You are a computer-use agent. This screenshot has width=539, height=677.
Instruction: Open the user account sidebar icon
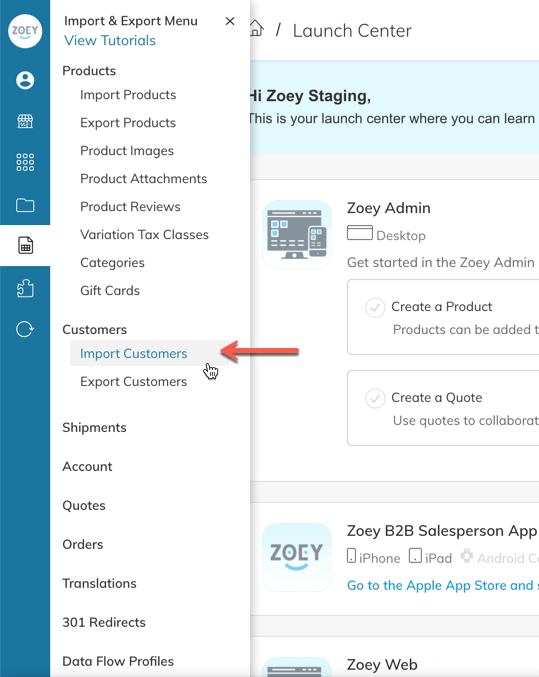coord(25,80)
